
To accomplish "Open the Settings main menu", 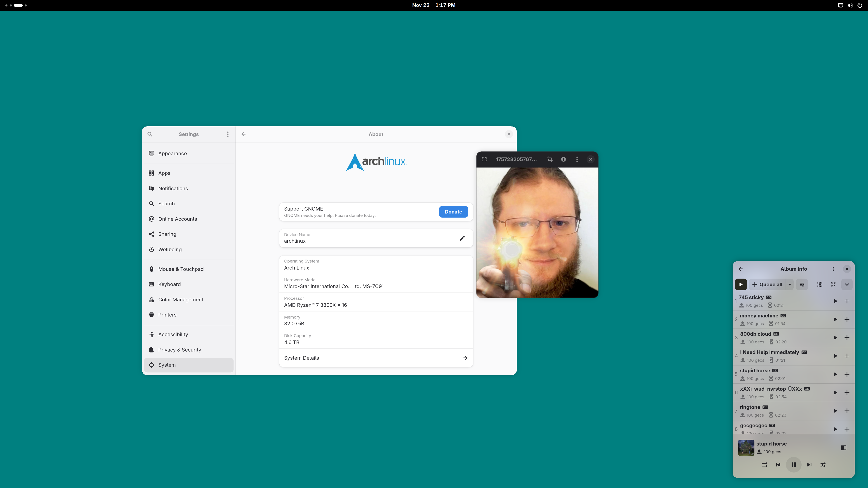I will 228,134.
